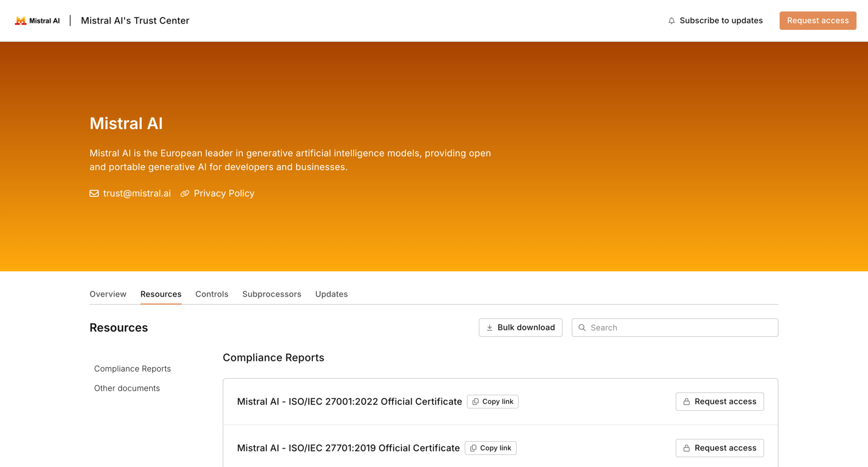
Task: Select the Resources tab
Action: coord(161,294)
